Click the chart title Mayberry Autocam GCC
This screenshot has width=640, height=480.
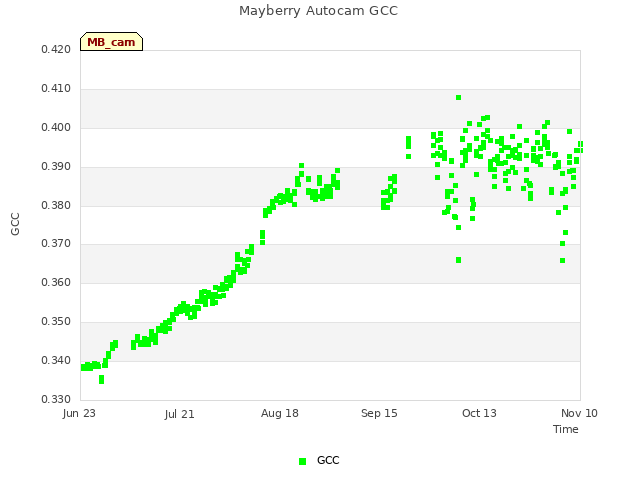pos(318,11)
